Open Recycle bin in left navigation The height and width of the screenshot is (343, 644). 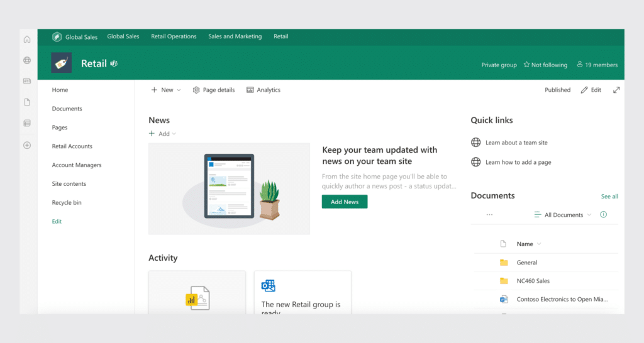pyautogui.click(x=67, y=203)
